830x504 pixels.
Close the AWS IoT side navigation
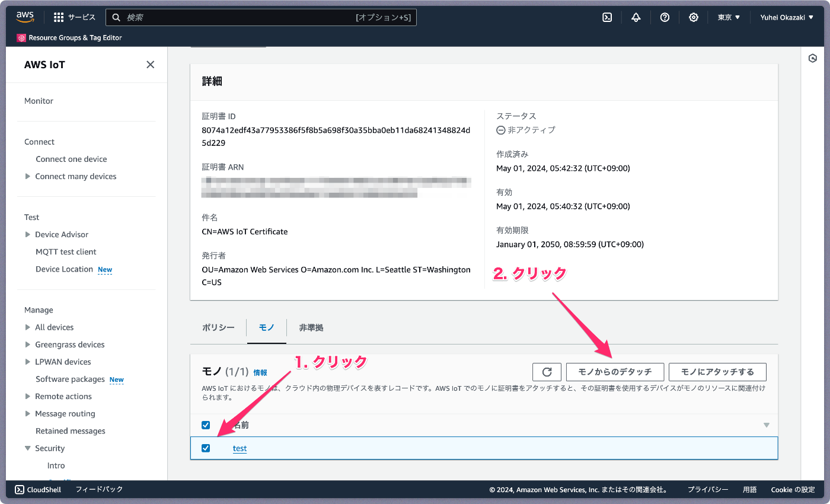(151, 65)
